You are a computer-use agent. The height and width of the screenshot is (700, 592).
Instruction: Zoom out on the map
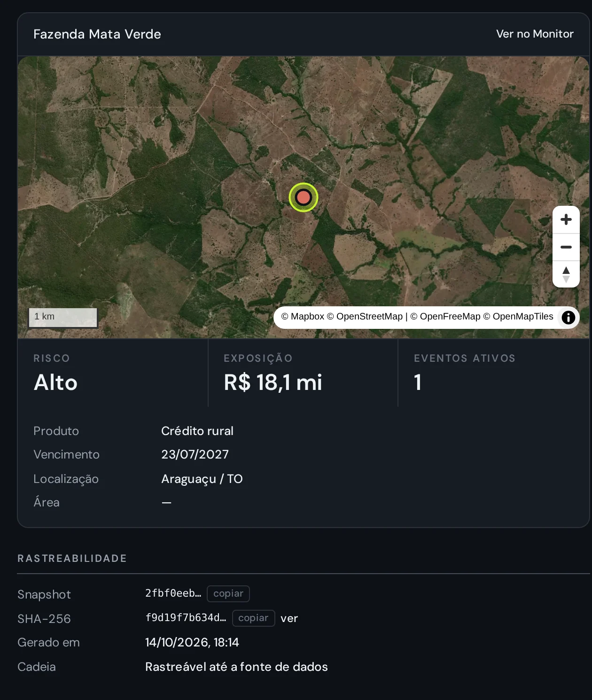click(x=566, y=247)
